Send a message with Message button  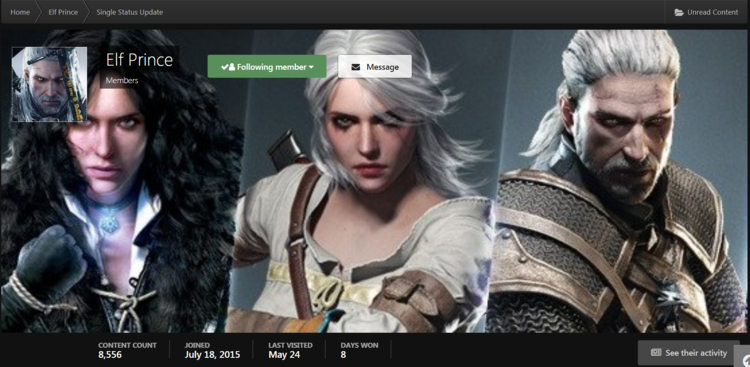coord(375,67)
